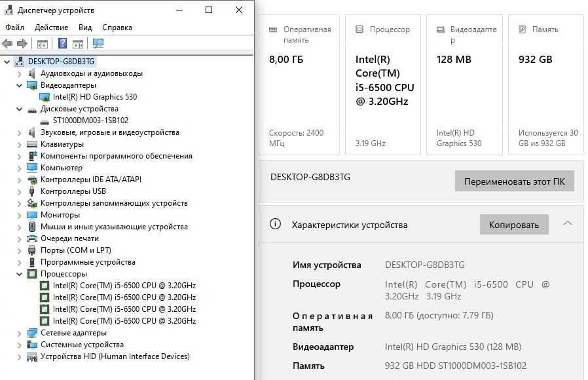Select the first i5-6500 processor entry
The image size is (588, 380).
(x=124, y=286)
